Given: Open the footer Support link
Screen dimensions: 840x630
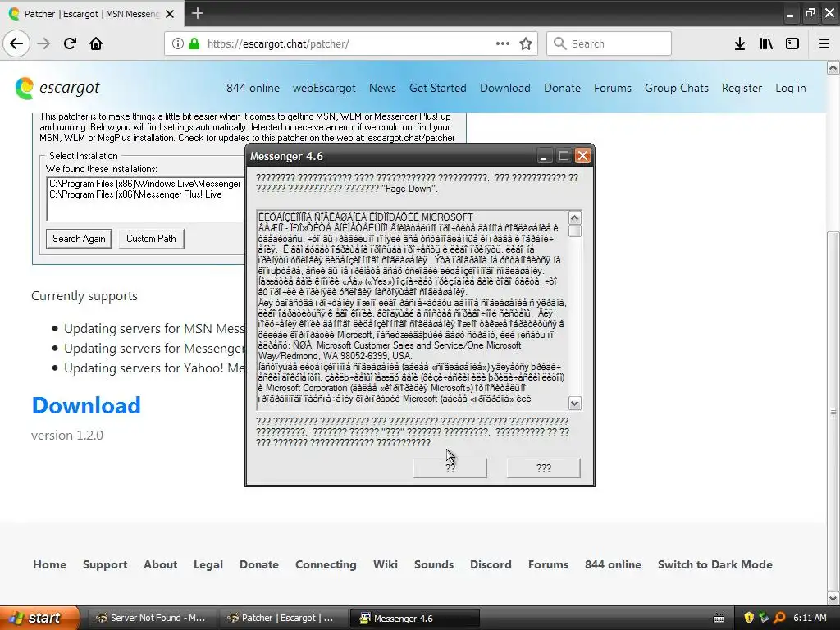Looking at the screenshot, I should click(x=105, y=564).
